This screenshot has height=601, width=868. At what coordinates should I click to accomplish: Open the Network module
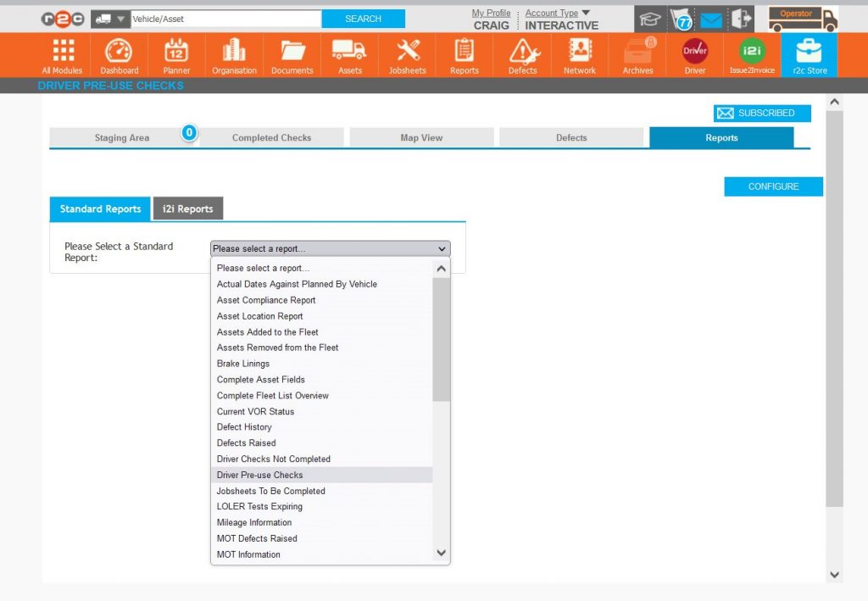[x=579, y=53]
